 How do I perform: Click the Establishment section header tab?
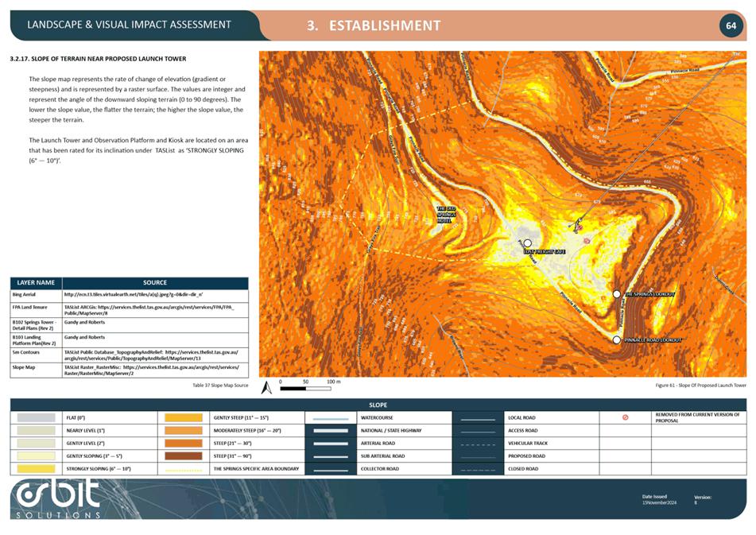tap(374, 25)
